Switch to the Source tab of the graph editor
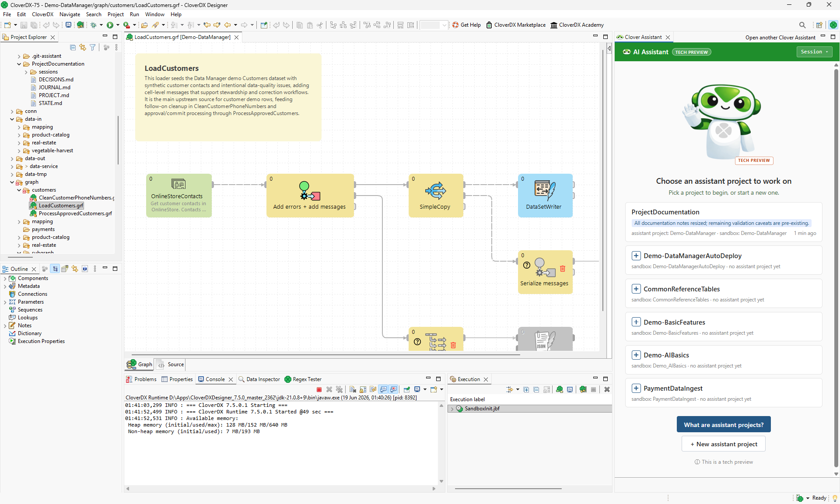The width and height of the screenshot is (840, 504). [171, 364]
